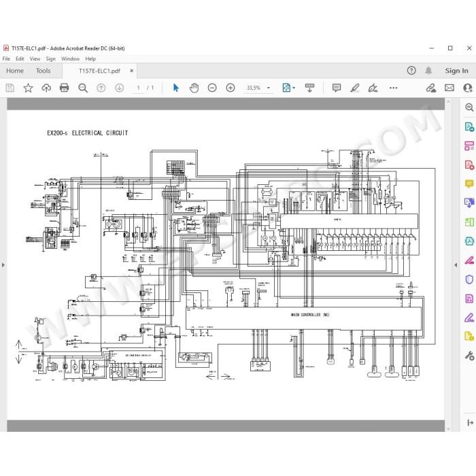Open the Window menu
This screenshot has height=476, width=476.
coord(71,59)
